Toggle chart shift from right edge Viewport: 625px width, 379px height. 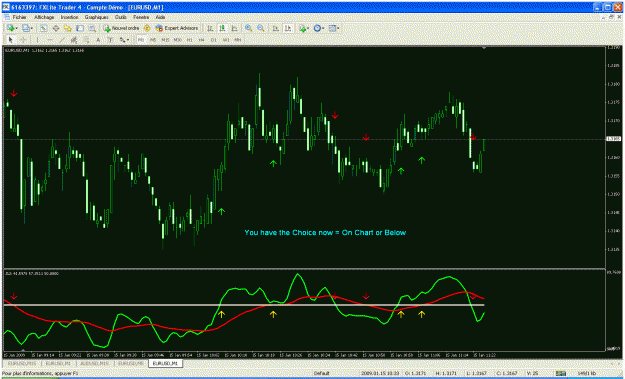(288, 28)
